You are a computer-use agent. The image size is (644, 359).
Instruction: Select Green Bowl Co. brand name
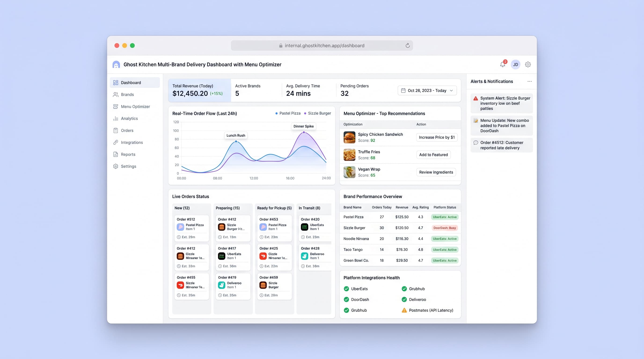(x=356, y=261)
